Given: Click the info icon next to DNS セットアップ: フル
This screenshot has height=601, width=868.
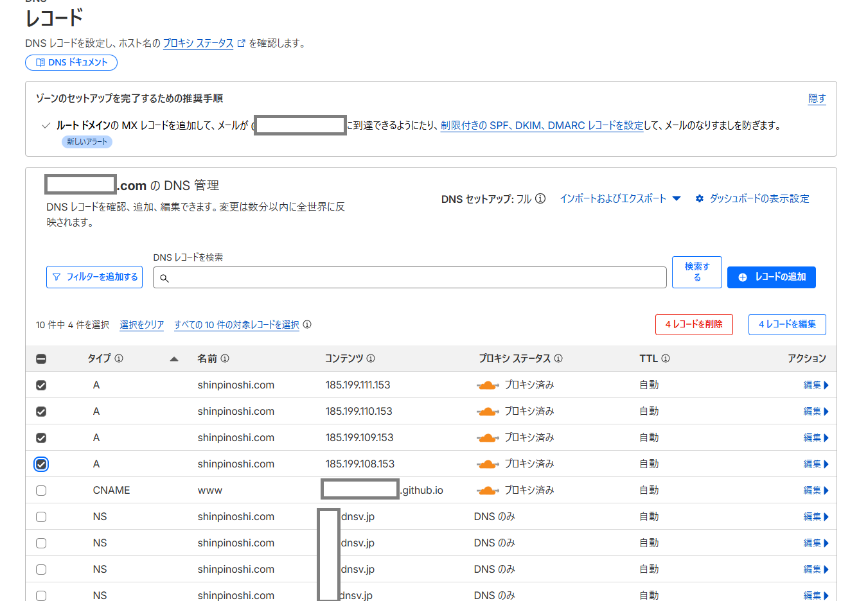Looking at the screenshot, I should (540, 198).
